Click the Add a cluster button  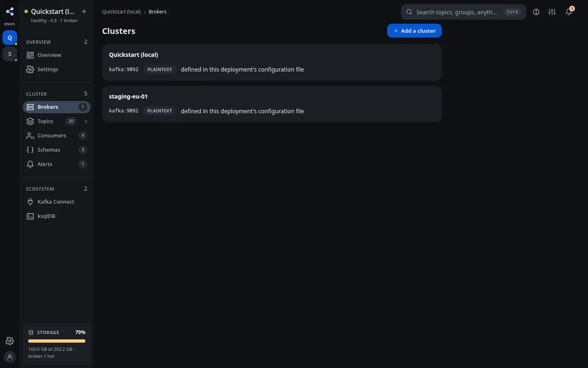414,31
